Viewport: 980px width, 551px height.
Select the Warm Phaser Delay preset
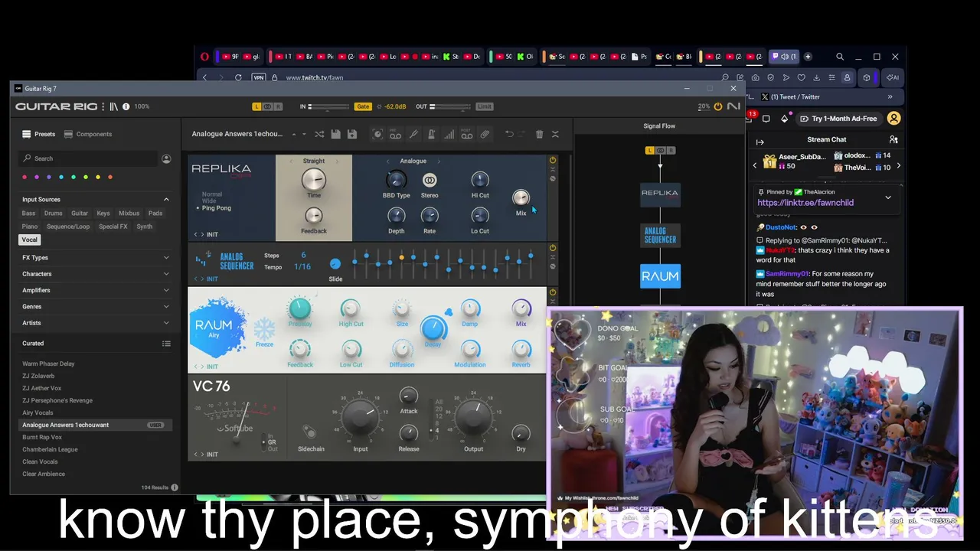point(48,364)
